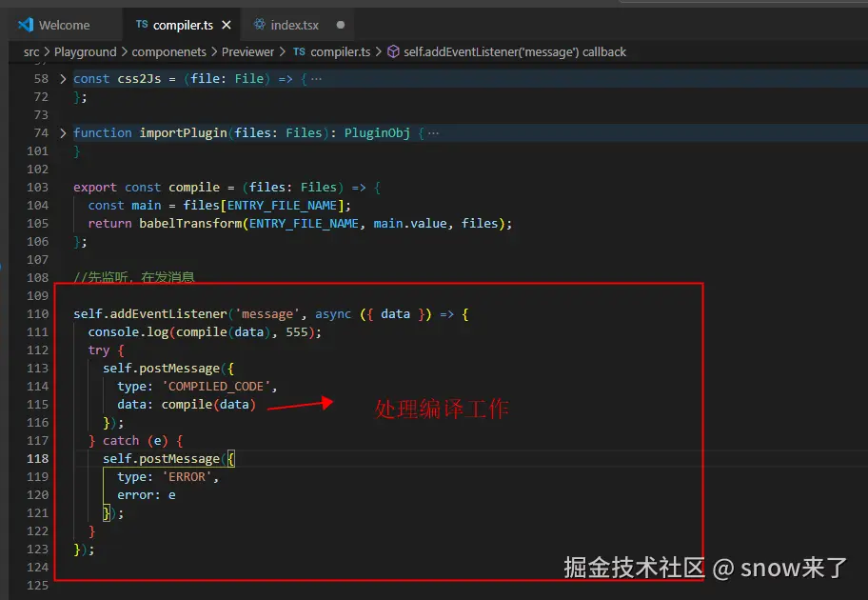Click 'importPlugin' function name on line 74
This screenshot has width=868, height=600.
tap(184, 133)
